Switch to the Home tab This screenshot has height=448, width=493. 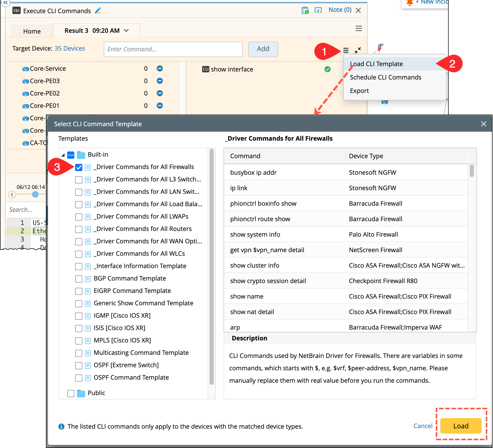coord(32,31)
